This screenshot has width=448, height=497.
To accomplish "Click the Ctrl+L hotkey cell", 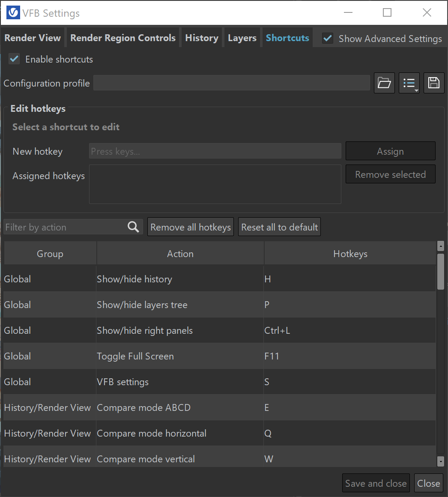I will [x=350, y=330].
